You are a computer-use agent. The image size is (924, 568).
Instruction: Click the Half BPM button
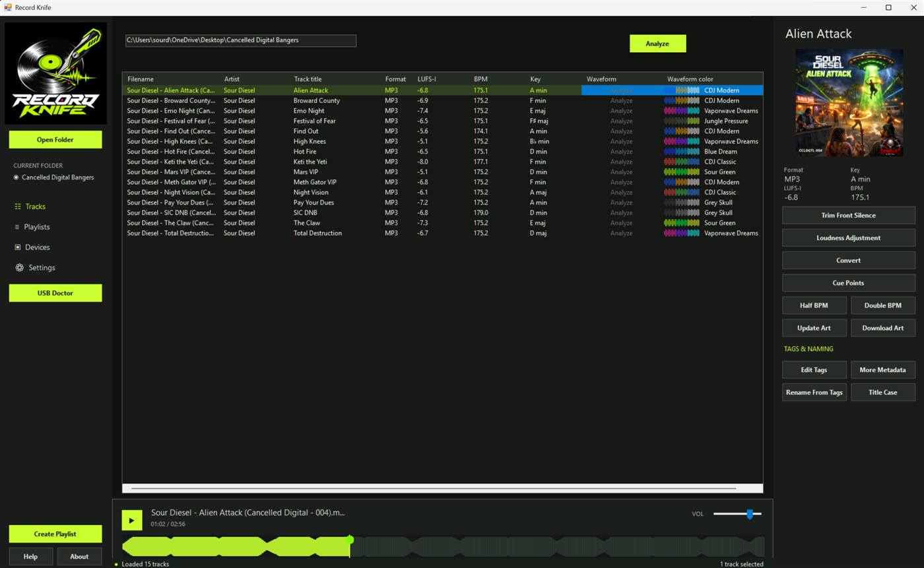point(814,305)
